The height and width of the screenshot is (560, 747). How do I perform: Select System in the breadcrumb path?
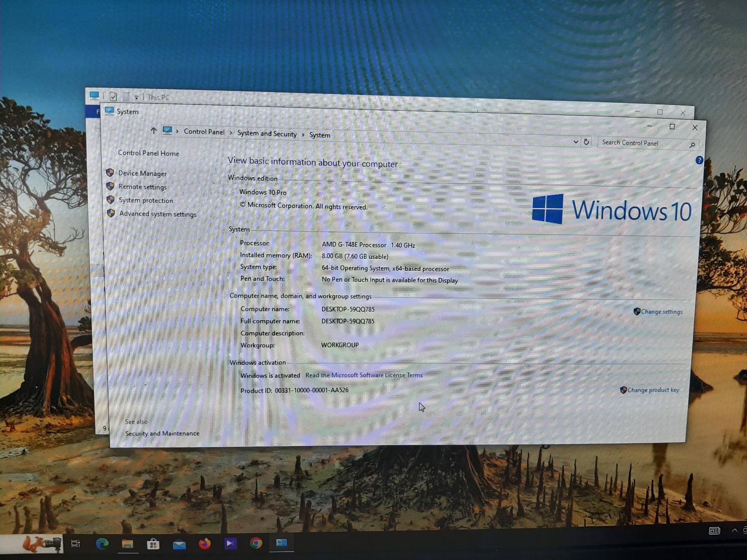(x=320, y=135)
